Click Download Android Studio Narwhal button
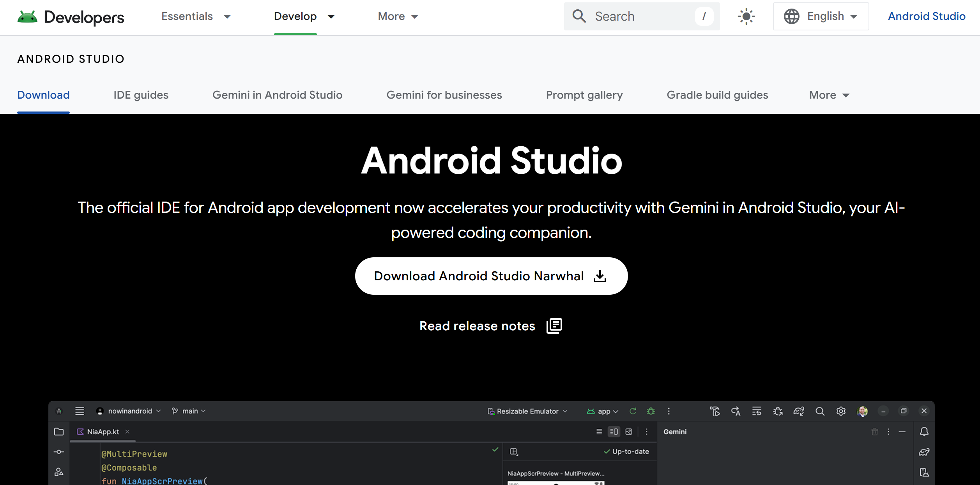Viewport: 980px width, 485px height. coord(478,276)
